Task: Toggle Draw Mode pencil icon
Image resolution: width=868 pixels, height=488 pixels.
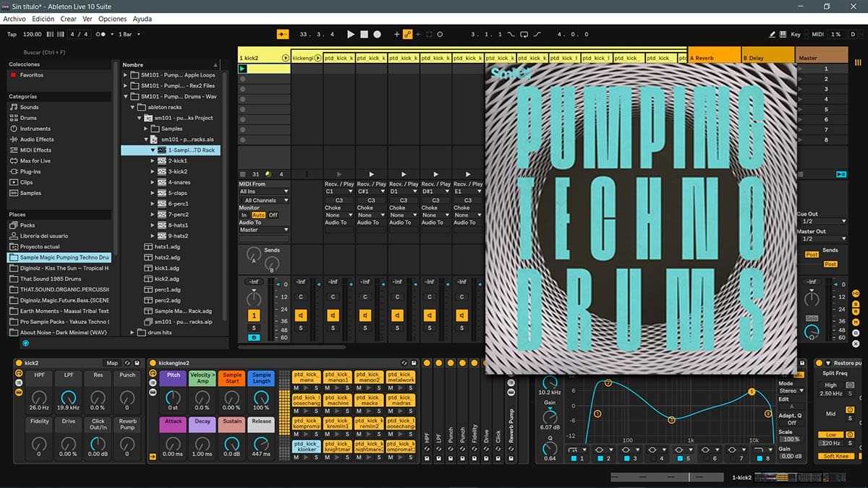Action: 772,34
